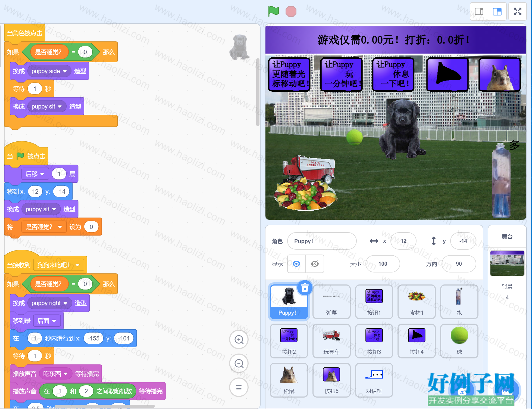Click the green flag to start
The height and width of the screenshot is (409, 532).
(x=273, y=11)
